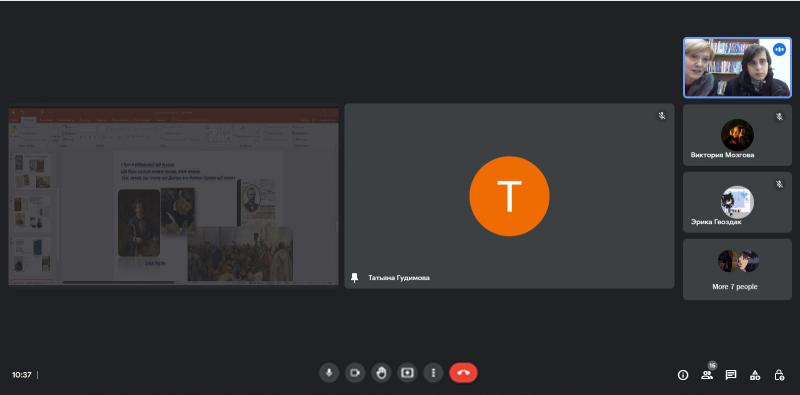Show the participants people panel
The width and height of the screenshot is (800, 395).
pyautogui.click(x=707, y=375)
